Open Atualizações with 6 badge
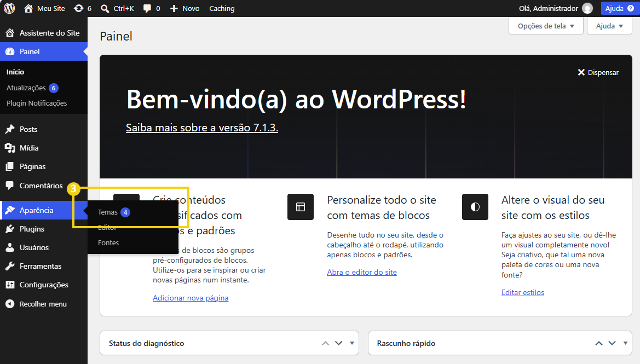The image size is (640, 364). pyautogui.click(x=32, y=88)
